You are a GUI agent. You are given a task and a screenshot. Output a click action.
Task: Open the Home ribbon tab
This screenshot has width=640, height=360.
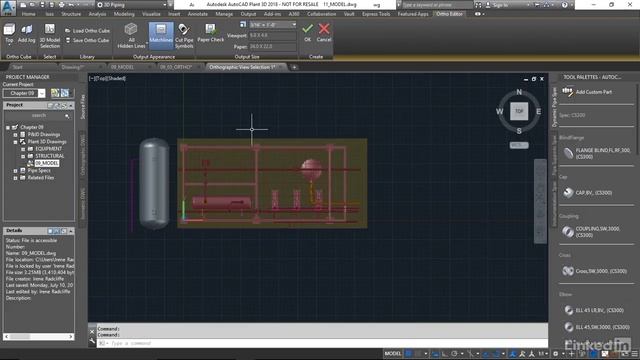point(29,14)
